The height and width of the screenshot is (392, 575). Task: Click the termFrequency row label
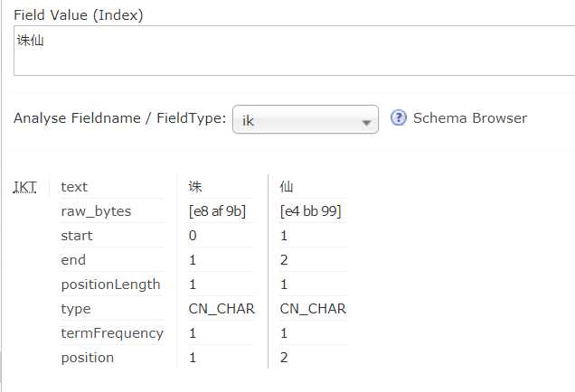click(x=112, y=333)
